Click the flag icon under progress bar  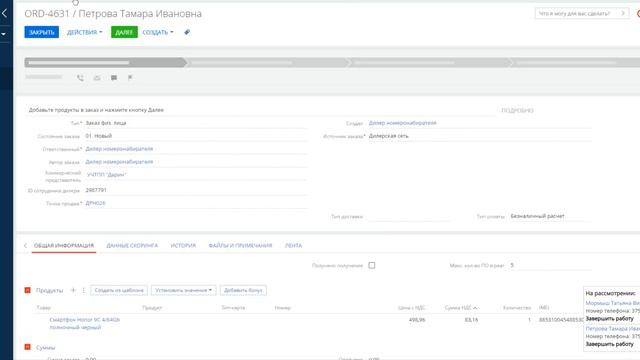point(130,78)
